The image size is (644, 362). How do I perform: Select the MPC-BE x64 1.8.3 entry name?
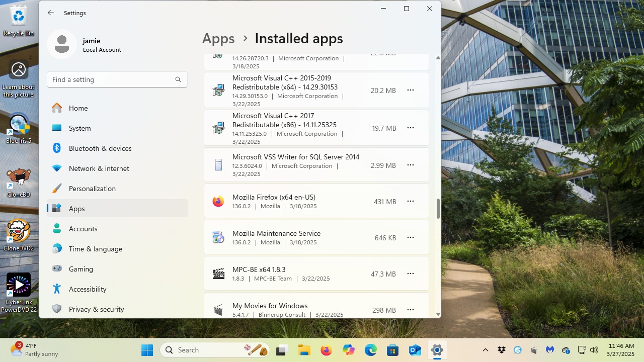click(259, 269)
